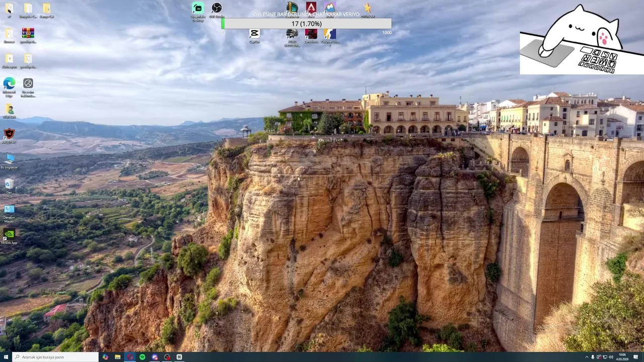Launch the Zero Hour shortcut

(311, 36)
